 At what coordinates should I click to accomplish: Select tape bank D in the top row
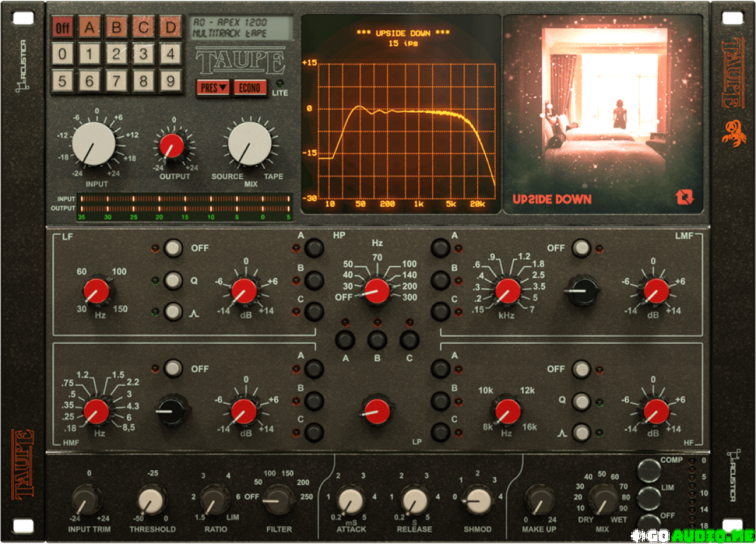pos(170,28)
